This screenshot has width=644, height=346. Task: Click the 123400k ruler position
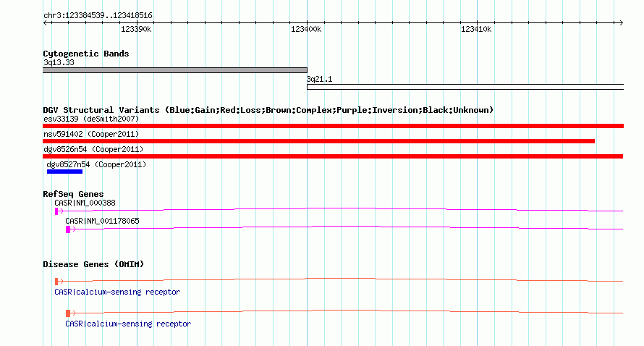click(306, 29)
